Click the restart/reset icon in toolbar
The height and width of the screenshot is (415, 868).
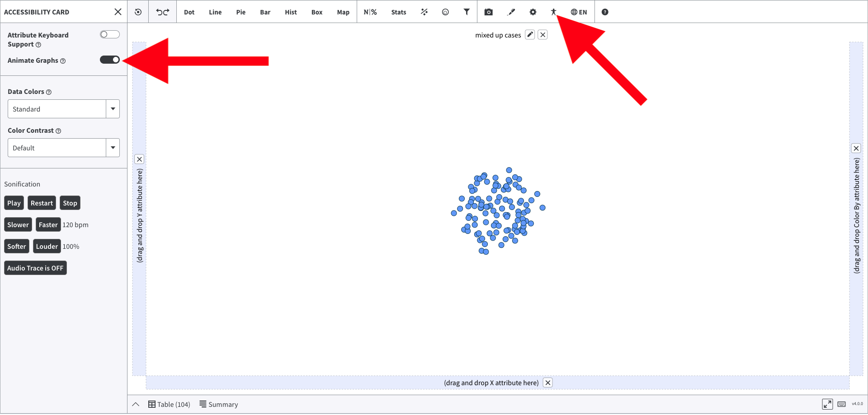[138, 12]
